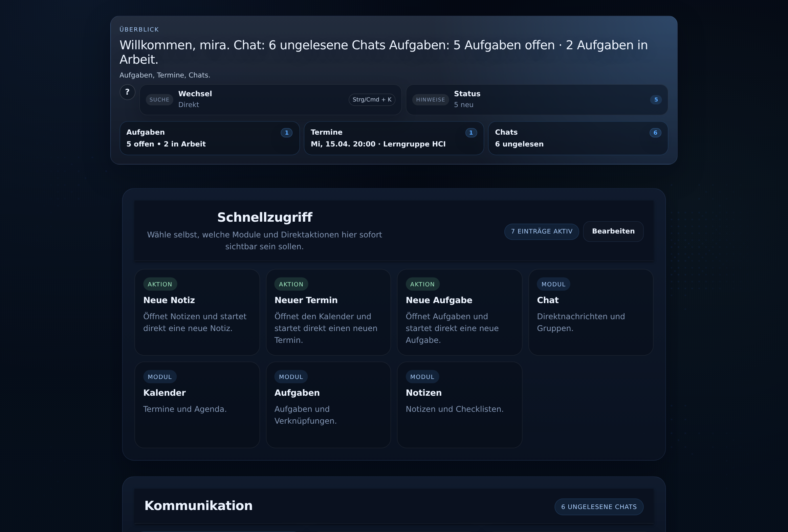Switch to the Kommunikation section

pyautogui.click(x=198, y=505)
